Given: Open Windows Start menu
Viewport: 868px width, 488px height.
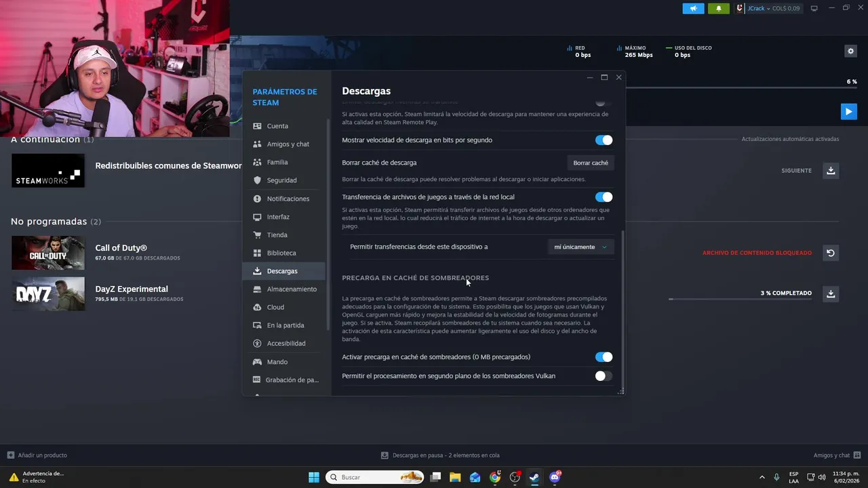Looking at the screenshot, I should point(314,477).
